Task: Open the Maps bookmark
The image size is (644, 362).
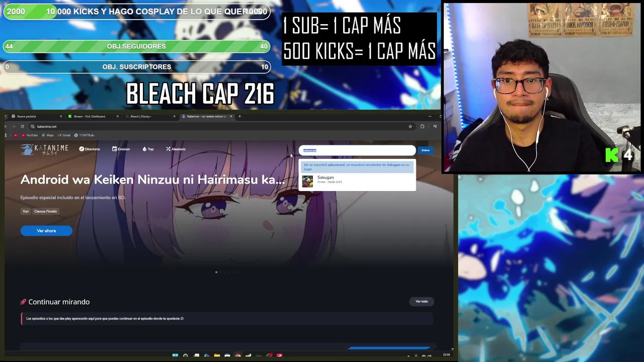Action: 48,135
